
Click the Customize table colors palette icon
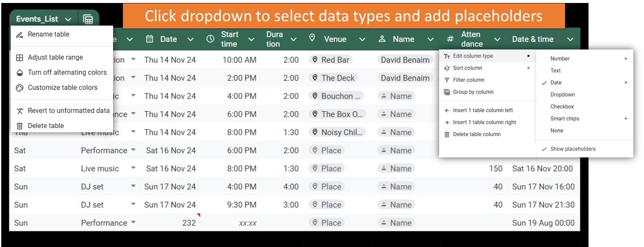[x=20, y=88]
